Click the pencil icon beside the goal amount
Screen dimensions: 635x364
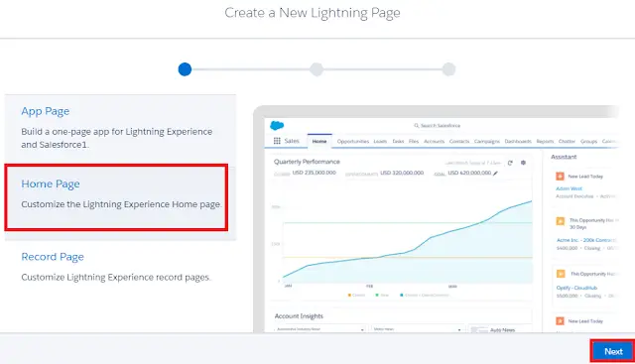(495, 173)
